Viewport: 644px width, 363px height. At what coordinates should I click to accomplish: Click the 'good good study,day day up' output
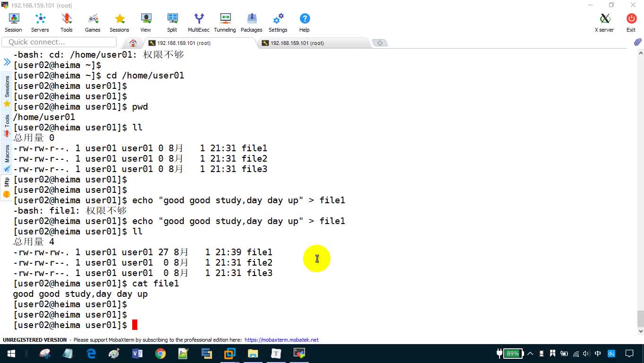pyautogui.click(x=80, y=294)
